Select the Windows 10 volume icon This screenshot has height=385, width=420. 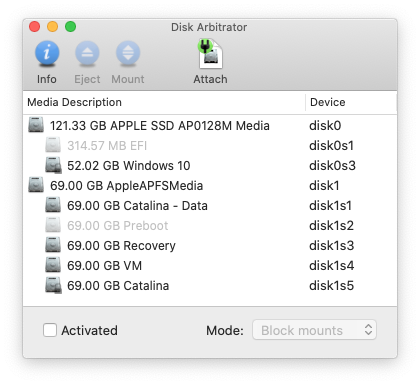coord(53,165)
